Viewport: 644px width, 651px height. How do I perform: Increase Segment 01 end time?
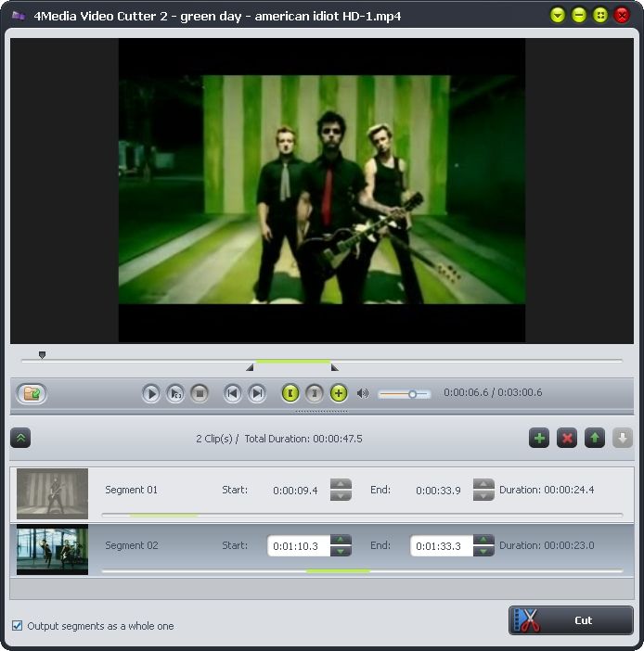click(x=483, y=484)
